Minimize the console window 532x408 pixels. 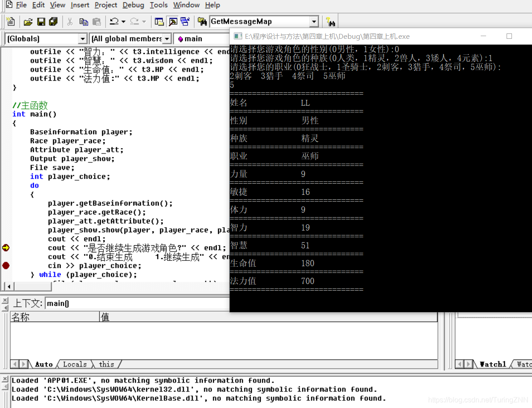[x=483, y=36]
